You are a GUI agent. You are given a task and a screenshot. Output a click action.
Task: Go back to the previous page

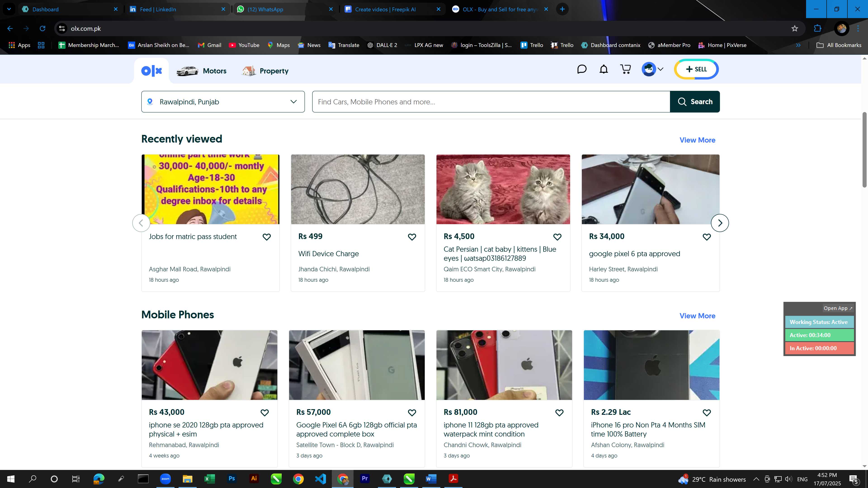click(10, 29)
